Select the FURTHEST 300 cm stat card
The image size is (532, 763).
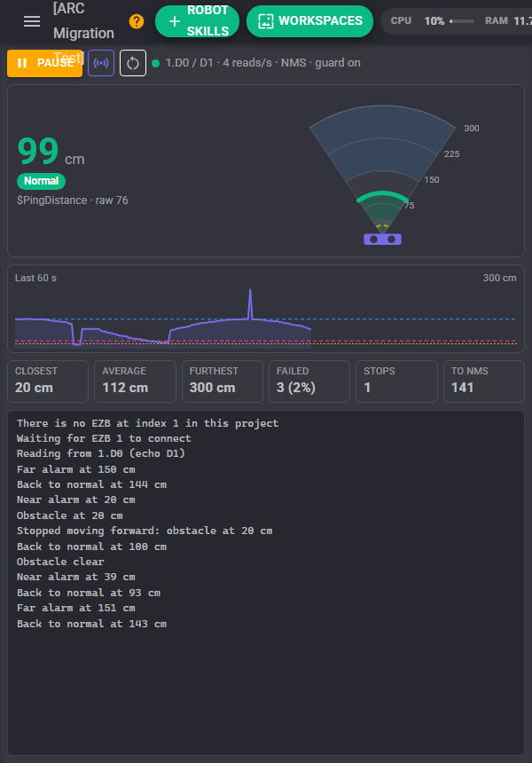point(223,381)
